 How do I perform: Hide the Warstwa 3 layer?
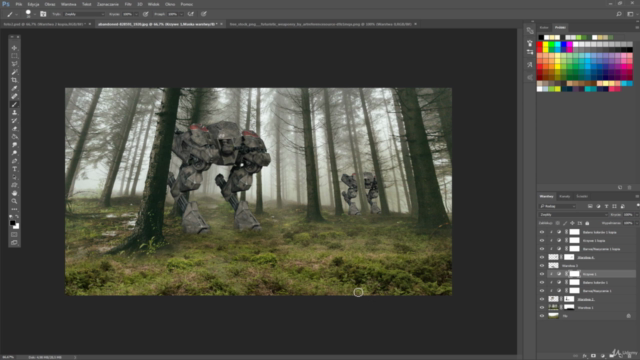coord(542,266)
